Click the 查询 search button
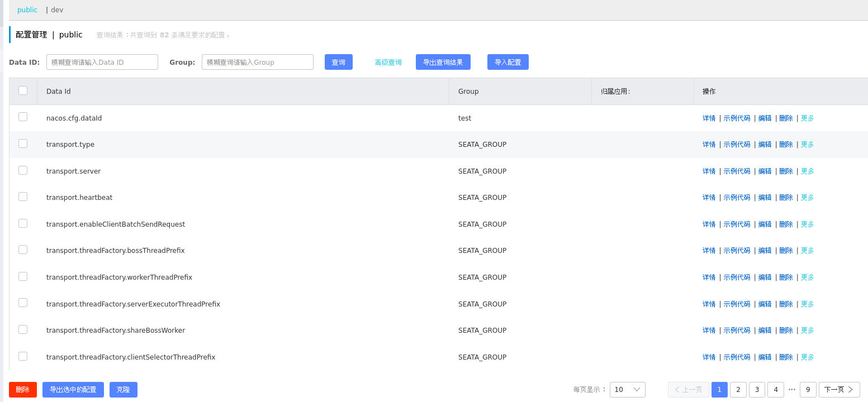This screenshot has width=868, height=402. pos(338,61)
